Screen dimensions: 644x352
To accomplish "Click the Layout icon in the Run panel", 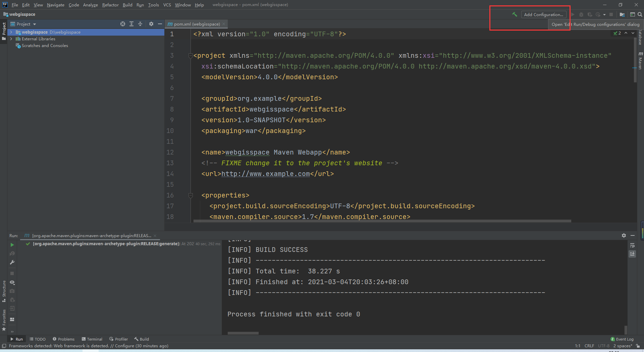I will (12, 319).
